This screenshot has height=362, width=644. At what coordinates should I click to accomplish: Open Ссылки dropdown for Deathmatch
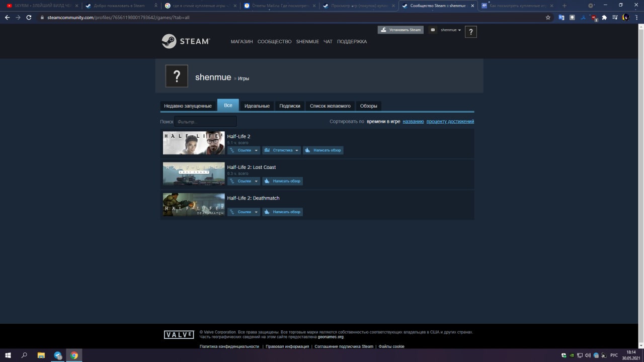pyautogui.click(x=244, y=212)
